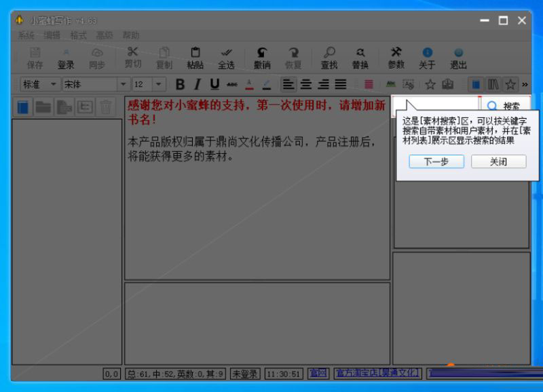Click the 登录 login icon
Screen dimensions: 543x392
(66, 58)
